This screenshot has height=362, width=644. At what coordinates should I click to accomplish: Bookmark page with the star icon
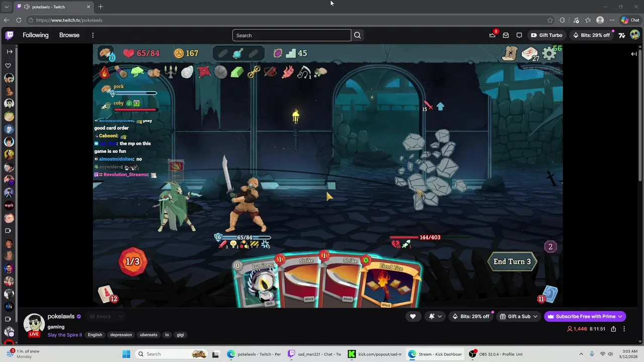(550, 20)
